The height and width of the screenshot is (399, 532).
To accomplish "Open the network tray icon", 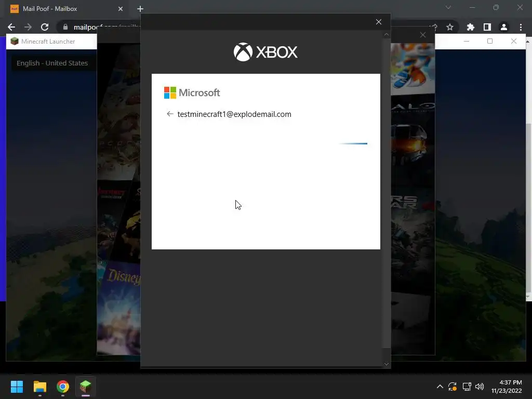I will pos(467,387).
